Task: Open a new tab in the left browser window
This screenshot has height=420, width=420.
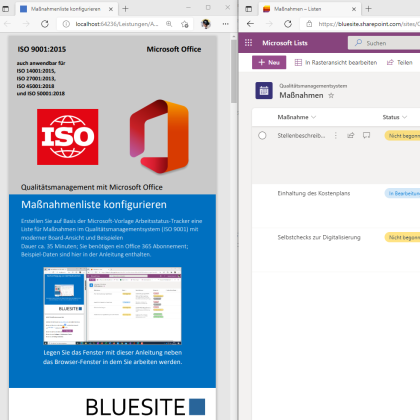Action: pyautogui.click(x=125, y=9)
